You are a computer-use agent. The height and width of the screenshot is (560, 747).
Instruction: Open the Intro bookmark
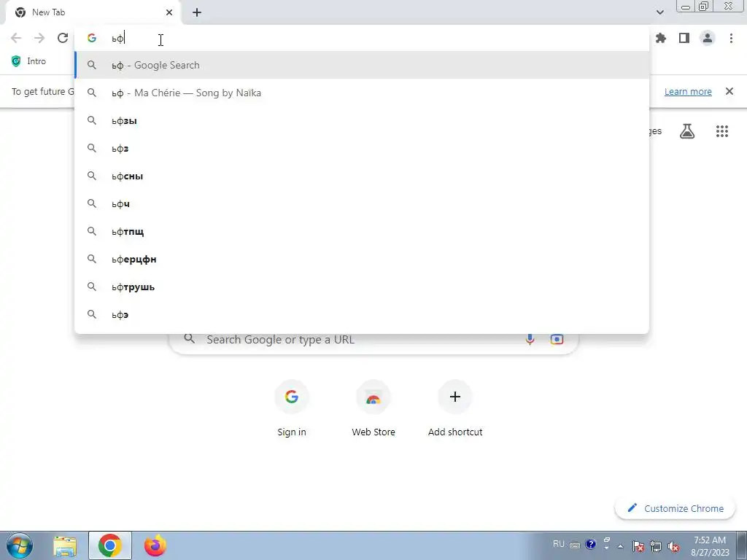(x=29, y=61)
